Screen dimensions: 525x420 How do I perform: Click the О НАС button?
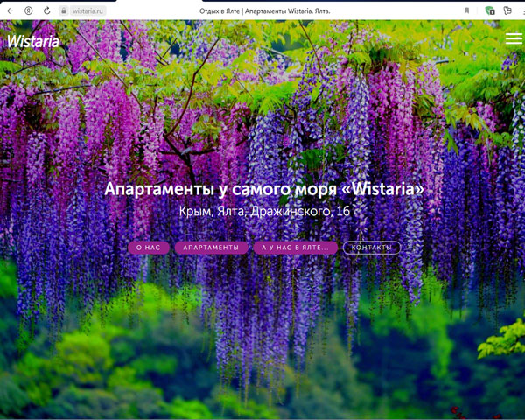tap(149, 248)
